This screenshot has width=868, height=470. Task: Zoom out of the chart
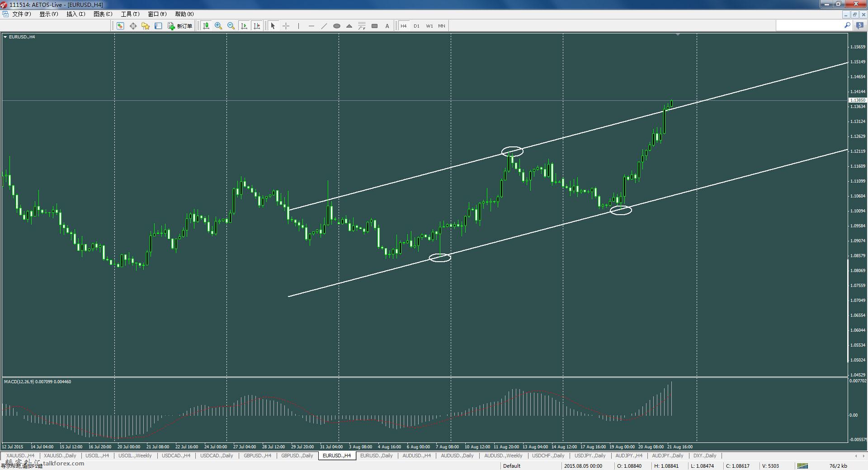click(231, 26)
